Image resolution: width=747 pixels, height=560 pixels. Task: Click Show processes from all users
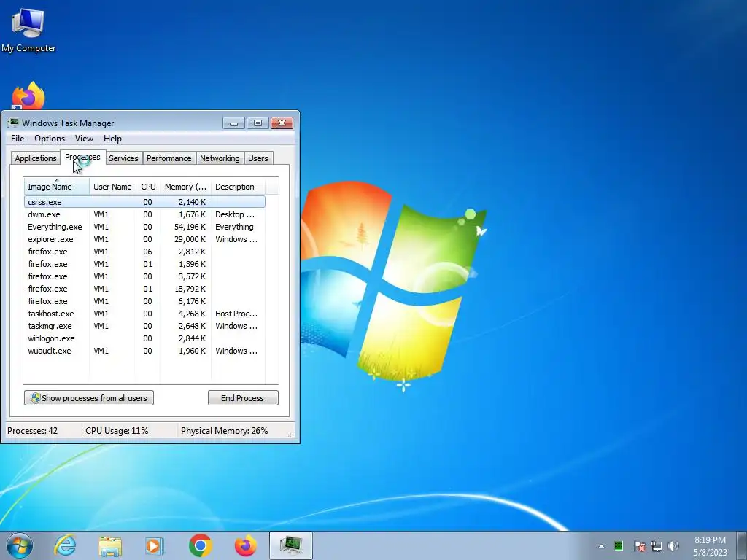(x=88, y=398)
